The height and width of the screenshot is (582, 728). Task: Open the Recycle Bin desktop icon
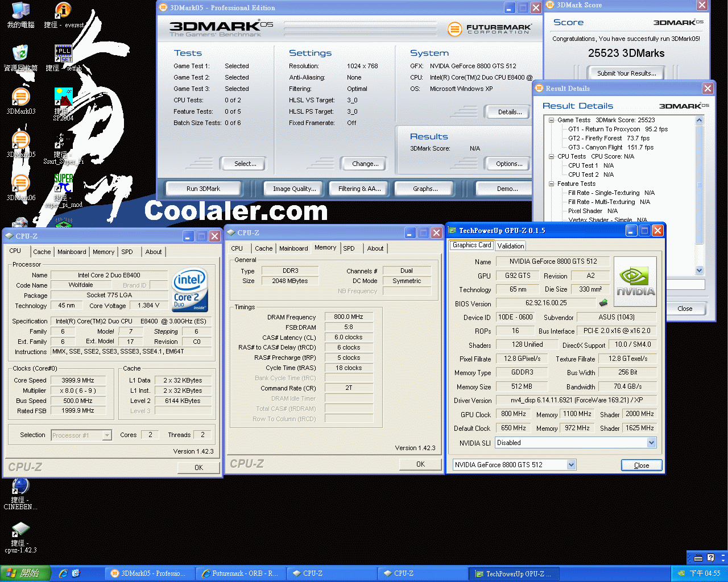[20, 58]
